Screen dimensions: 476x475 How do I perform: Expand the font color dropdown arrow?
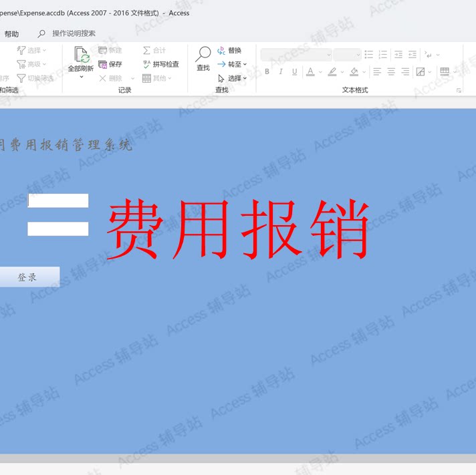320,72
